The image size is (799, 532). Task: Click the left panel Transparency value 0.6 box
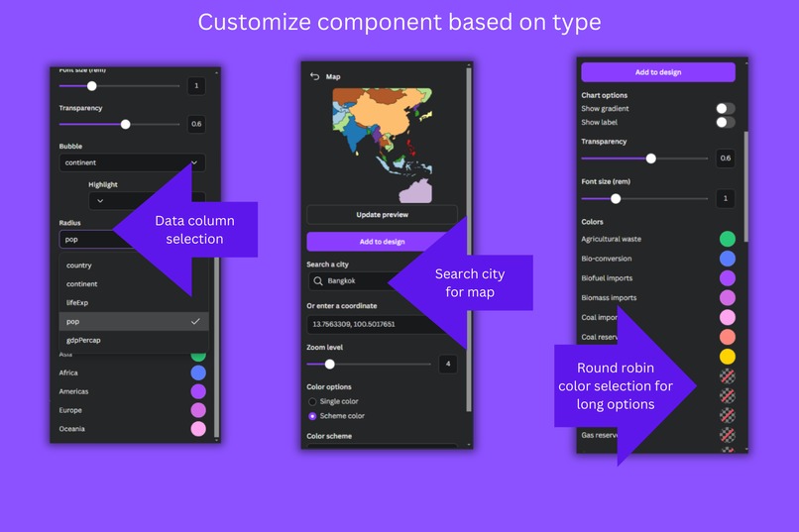click(x=196, y=124)
